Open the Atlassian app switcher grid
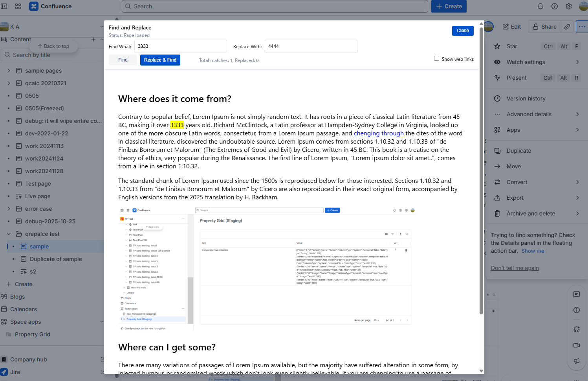Viewport: 588px width, 381px height. [18, 6]
